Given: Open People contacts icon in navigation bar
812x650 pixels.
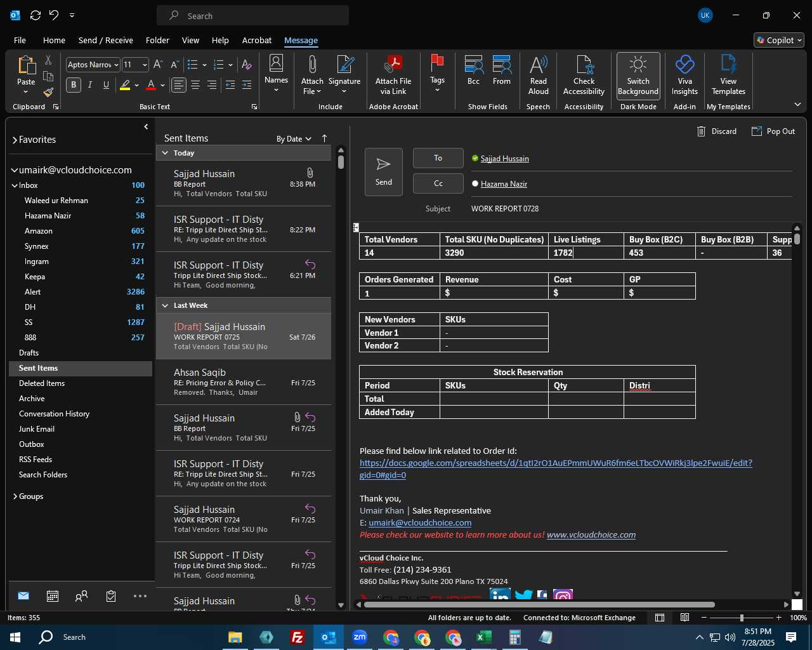Looking at the screenshot, I should (81, 596).
